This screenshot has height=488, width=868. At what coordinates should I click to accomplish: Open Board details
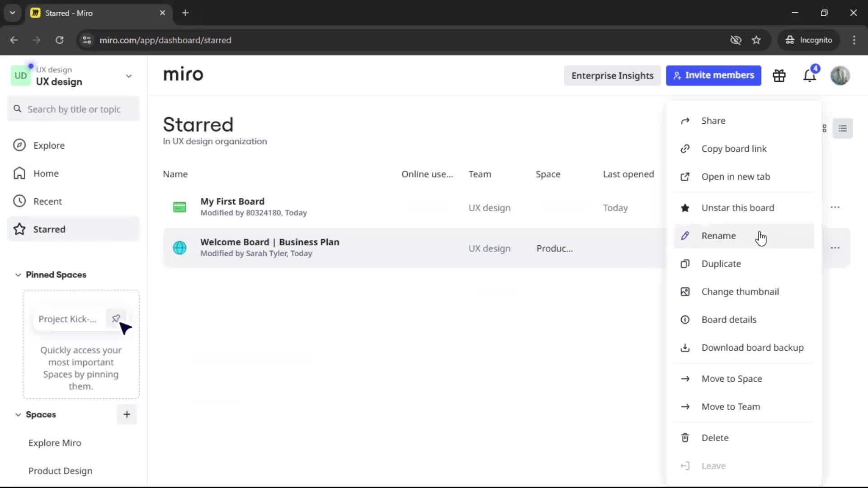click(744, 320)
